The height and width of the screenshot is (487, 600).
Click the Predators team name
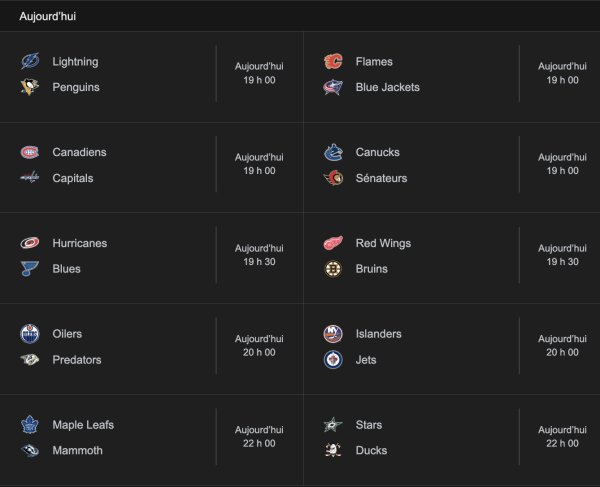click(77, 360)
